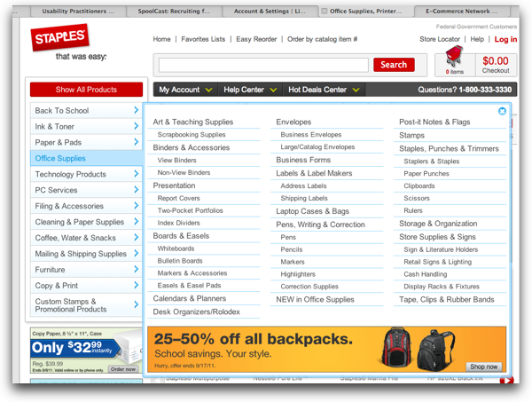Open Pens, Writing & Correction category
This screenshot has height=402, width=532.
(x=320, y=225)
